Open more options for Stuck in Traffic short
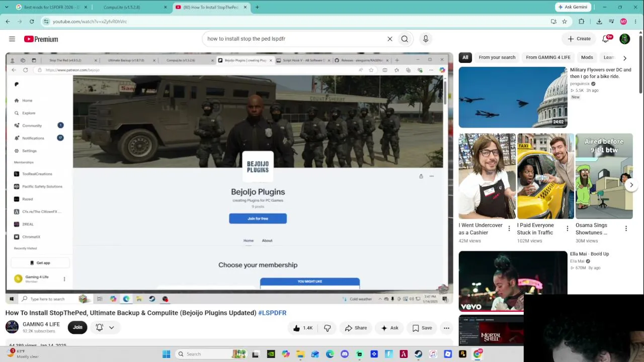The image size is (644, 362). click(567, 229)
